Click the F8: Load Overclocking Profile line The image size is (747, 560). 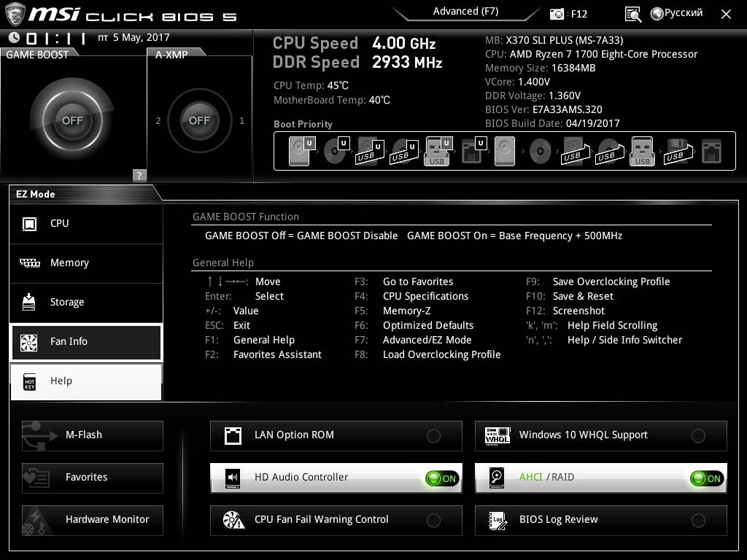(427, 355)
